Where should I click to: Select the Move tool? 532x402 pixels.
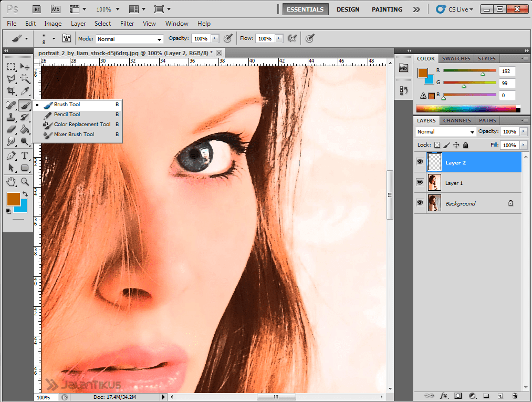[25, 67]
